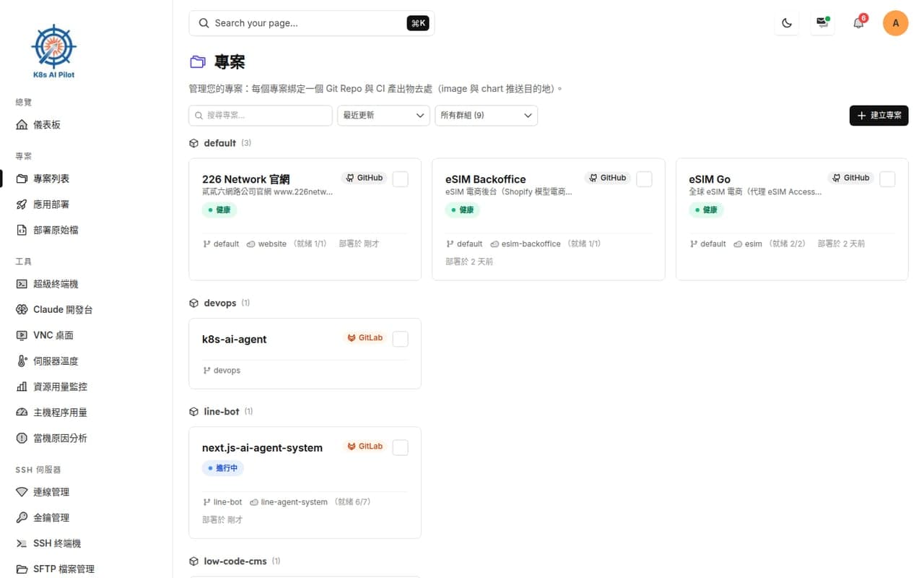
Task: Click the 超級終端機 terminal icon
Action: point(22,284)
